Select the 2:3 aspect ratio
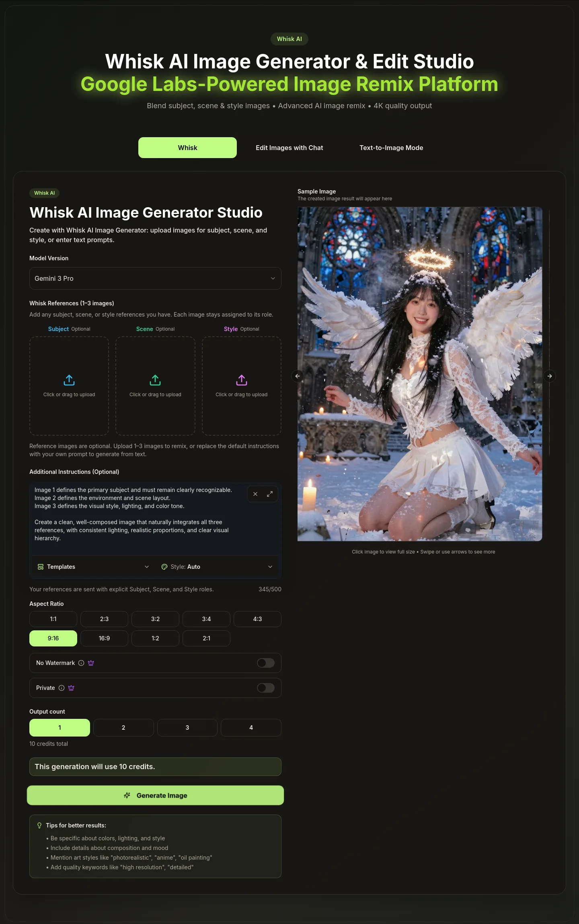Viewport: 579px width, 924px height. 104,619
